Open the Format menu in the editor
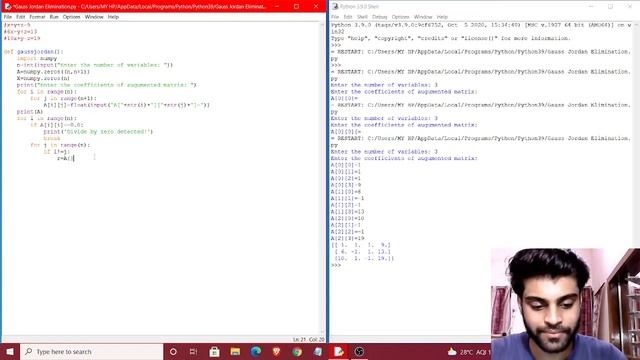The image size is (640, 360). (37, 17)
